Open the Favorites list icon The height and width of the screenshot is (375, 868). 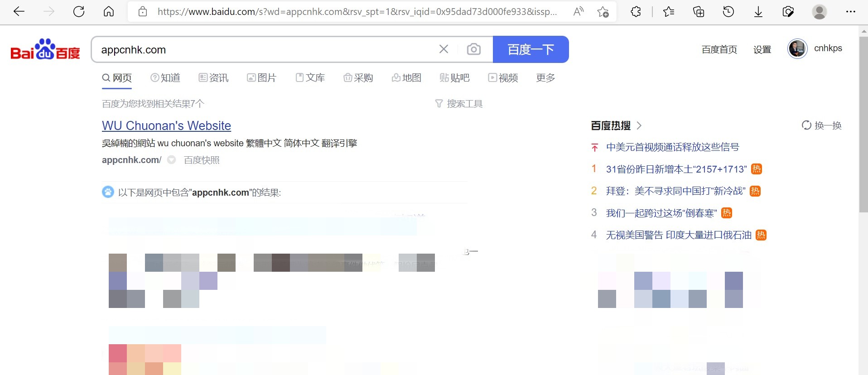[669, 12]
